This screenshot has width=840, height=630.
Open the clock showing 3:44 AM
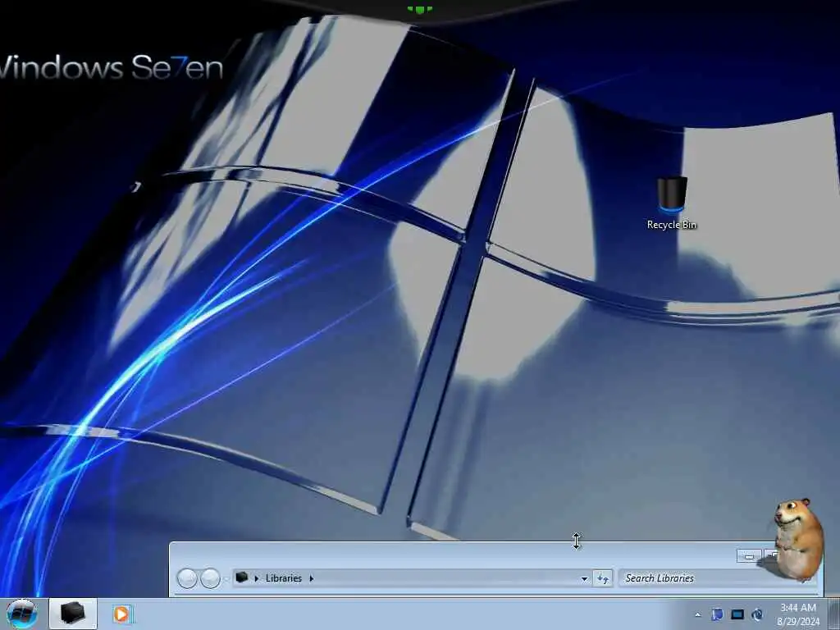(798, 614)
